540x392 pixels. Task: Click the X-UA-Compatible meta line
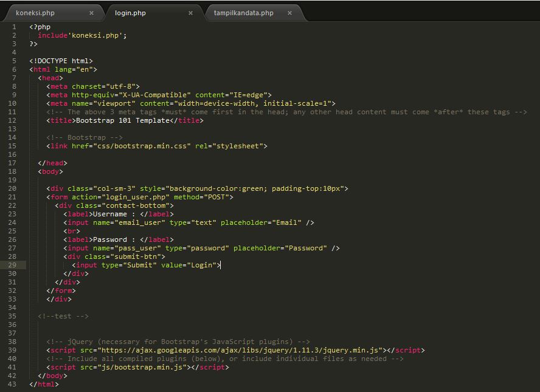coord(159,95)
